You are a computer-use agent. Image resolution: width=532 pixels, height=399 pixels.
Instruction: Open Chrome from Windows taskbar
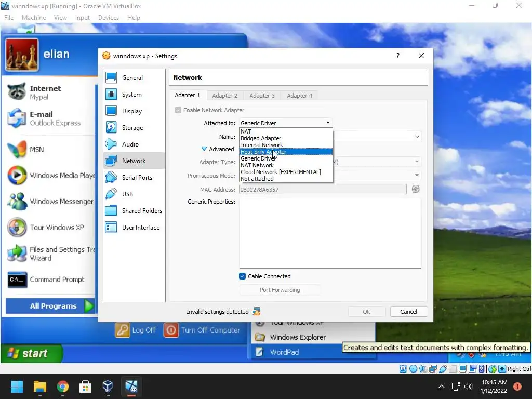62,387
